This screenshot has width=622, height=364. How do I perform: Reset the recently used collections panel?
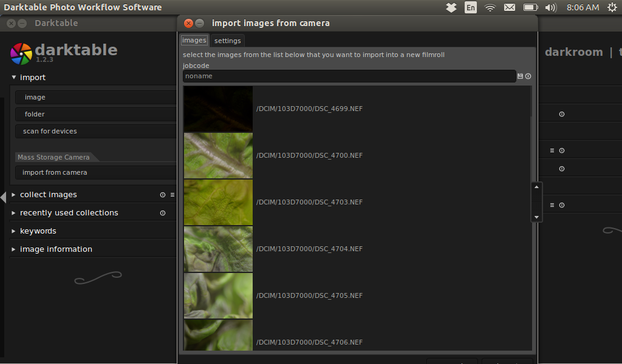tap(162, 213)
